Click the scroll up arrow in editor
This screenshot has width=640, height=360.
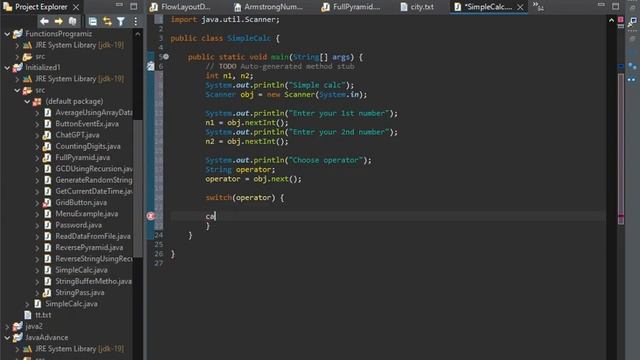[x=611, y=20]
